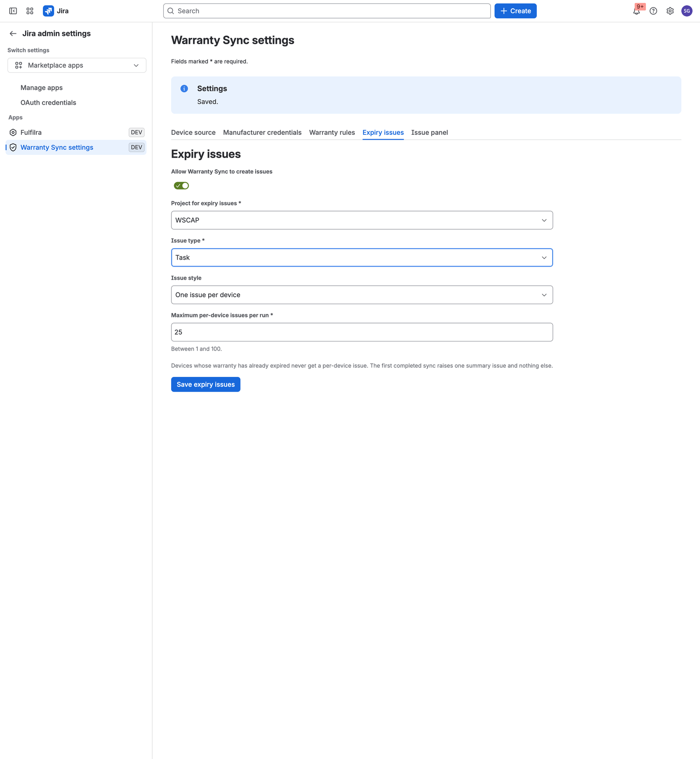Click the Warranty Sync settings page title
Viewport: 700px width, 759px height.
[233, 40]
